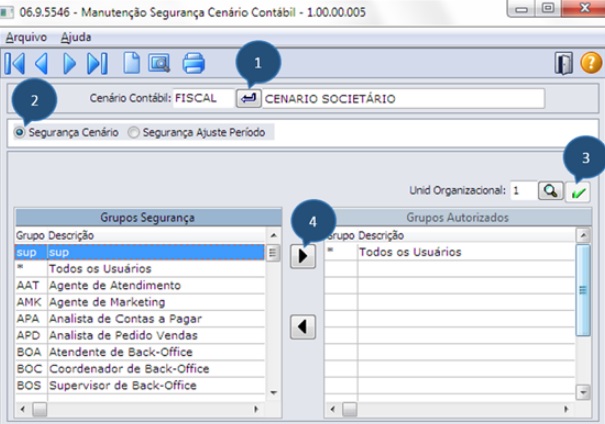Go to previous record arrow
The image size is (605, 424).
click(x=42, y=64)
